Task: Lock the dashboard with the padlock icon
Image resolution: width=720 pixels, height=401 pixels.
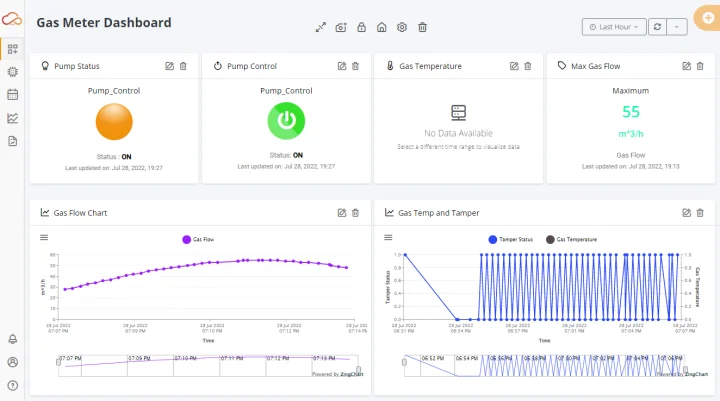Action: point(361,27)
